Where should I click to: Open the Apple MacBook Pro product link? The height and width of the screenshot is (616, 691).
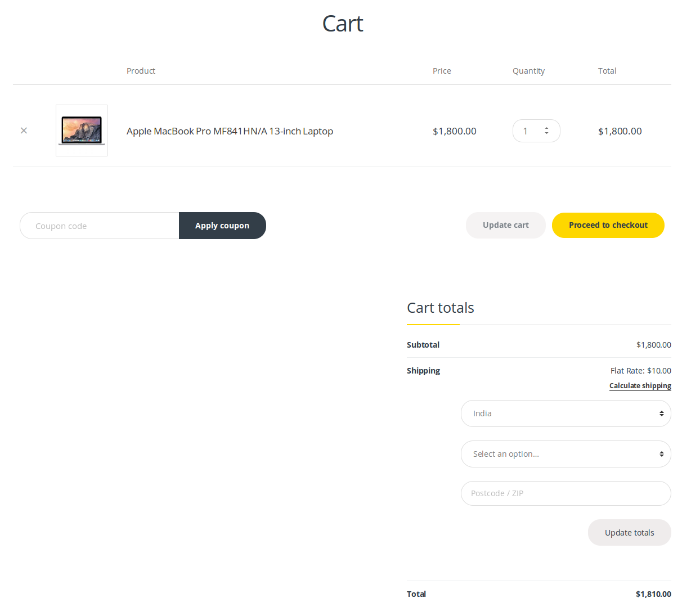click(x=230, y=131)
